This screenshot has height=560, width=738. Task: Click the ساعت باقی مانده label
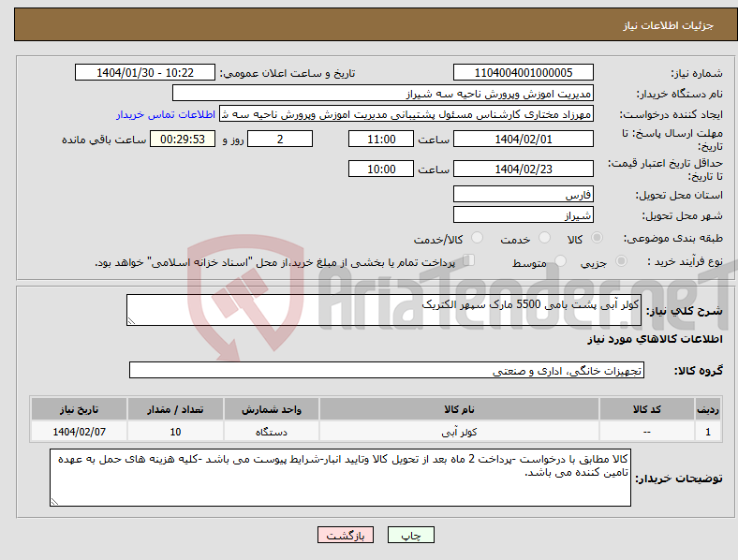point(104,140)
